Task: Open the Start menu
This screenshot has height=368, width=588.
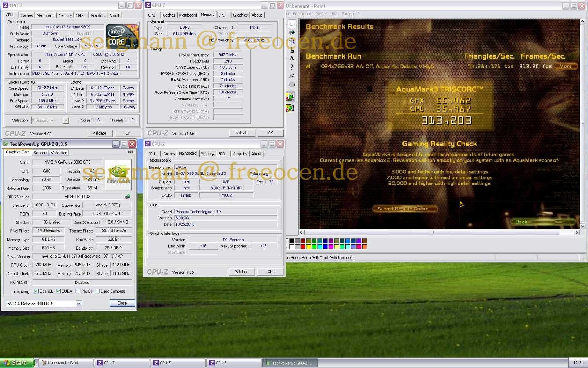Action: [x=17, y=362]
